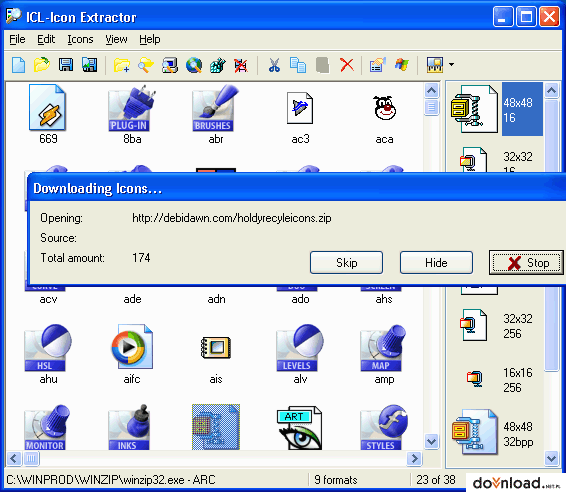Click the Windows flag toolbar icon
566x492 pixels.
coord(401,65)
